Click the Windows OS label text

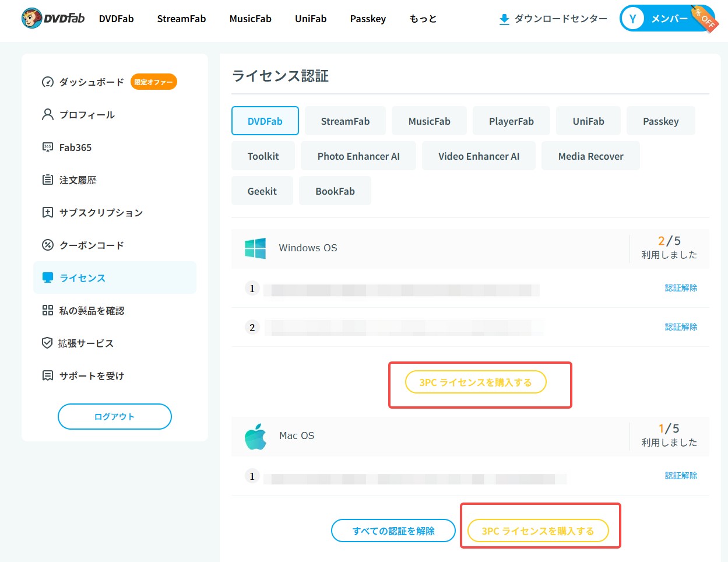coord(308,248)
